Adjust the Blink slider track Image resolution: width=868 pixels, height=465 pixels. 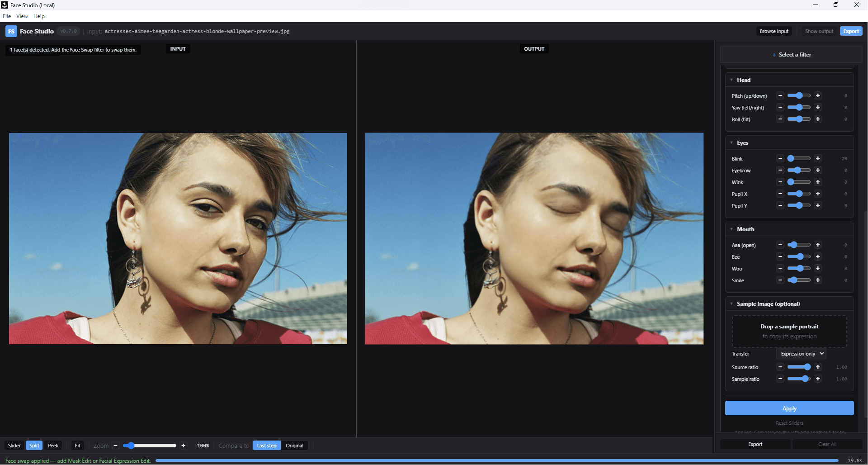pos(799,158)
